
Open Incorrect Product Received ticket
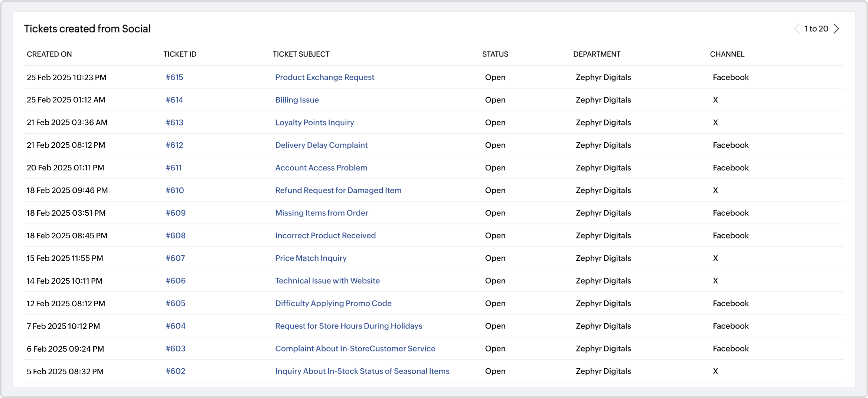point(325,236)
